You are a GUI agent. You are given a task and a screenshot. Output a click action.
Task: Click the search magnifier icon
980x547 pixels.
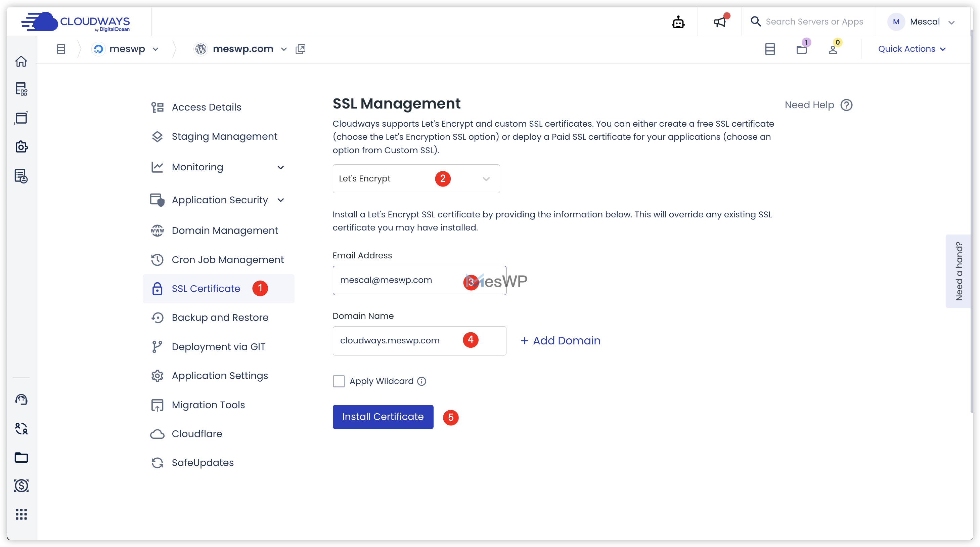756,21
